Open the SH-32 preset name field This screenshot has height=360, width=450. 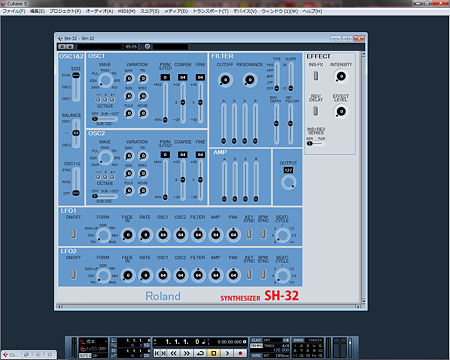(x=107, y=47)
